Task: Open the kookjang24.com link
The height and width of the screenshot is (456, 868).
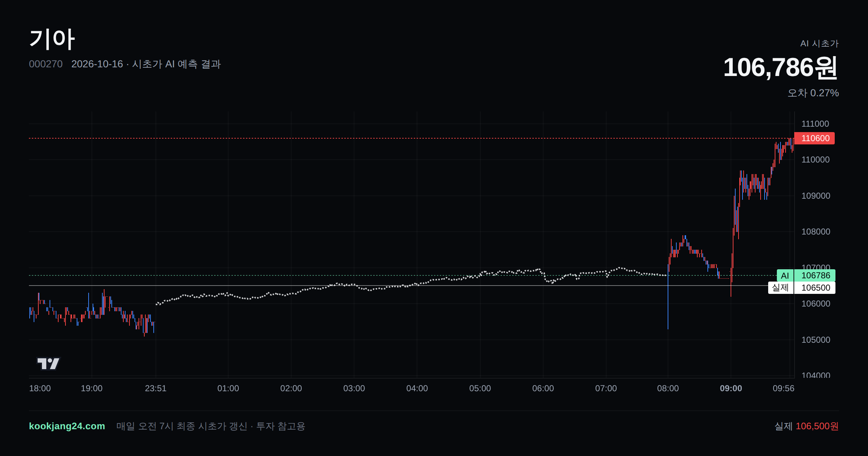Action: 67,426
